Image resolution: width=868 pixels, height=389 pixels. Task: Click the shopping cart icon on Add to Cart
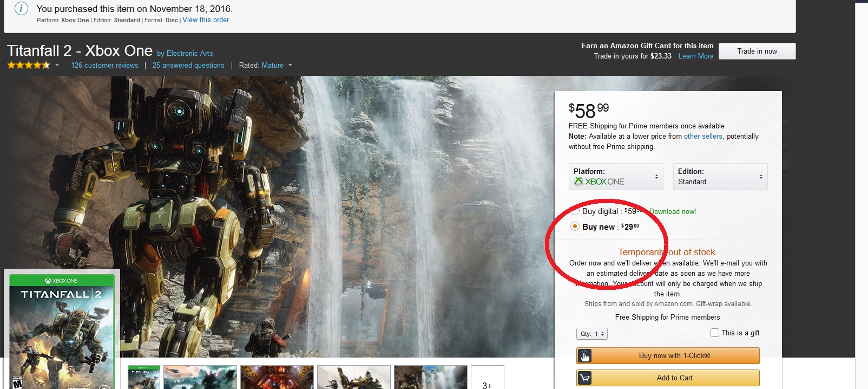pyautogui.click(x=584, y=378)
